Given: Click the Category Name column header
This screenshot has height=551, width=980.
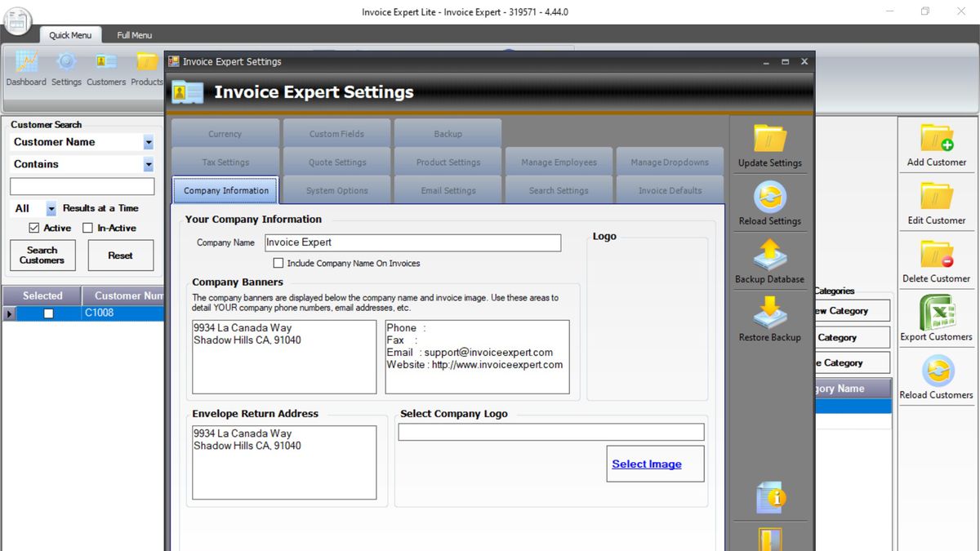Looking at the screenshot, I should (x=853, y=389).
